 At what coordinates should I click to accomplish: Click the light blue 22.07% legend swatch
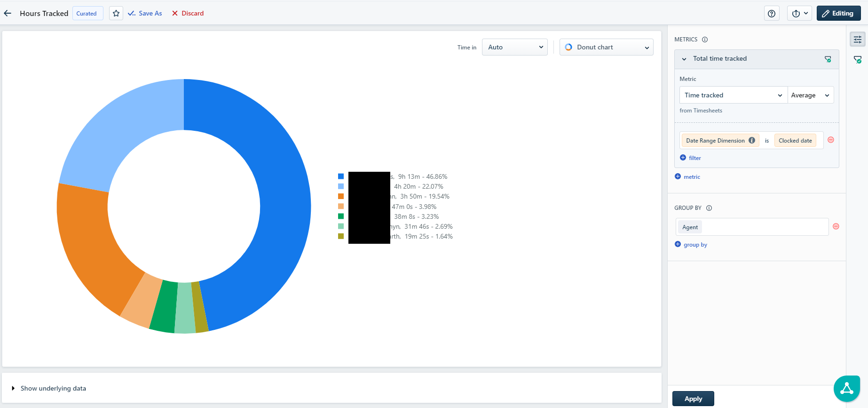click(x=341, y=186)
